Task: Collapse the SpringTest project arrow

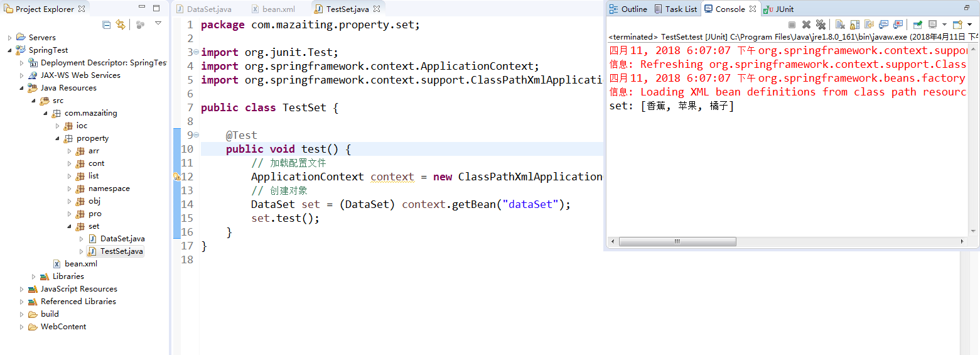Action: tap(10, 50)
